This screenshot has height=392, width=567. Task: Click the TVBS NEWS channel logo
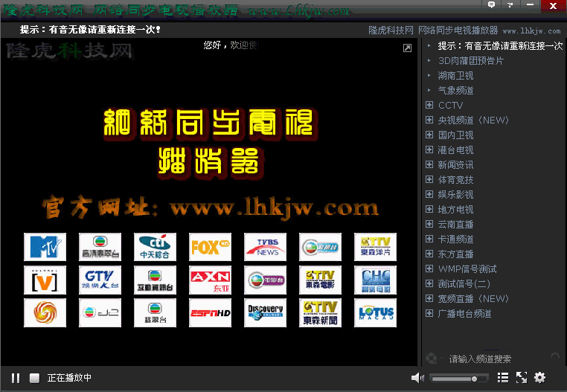tap(265, 247)
